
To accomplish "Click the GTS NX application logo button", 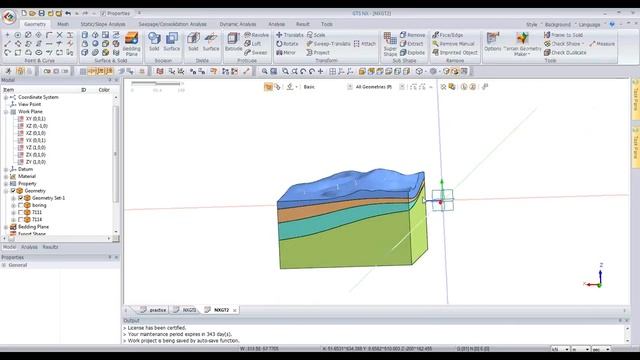I will (9, 17).
